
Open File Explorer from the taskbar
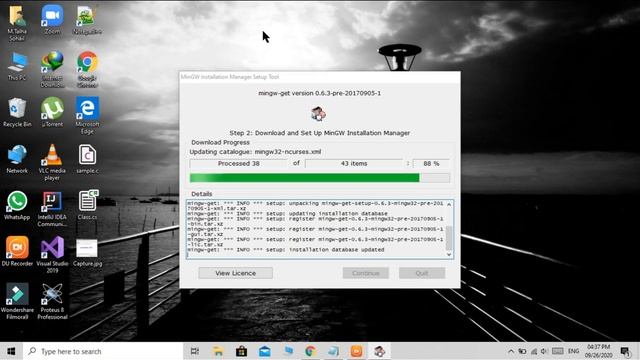point(218,351)
